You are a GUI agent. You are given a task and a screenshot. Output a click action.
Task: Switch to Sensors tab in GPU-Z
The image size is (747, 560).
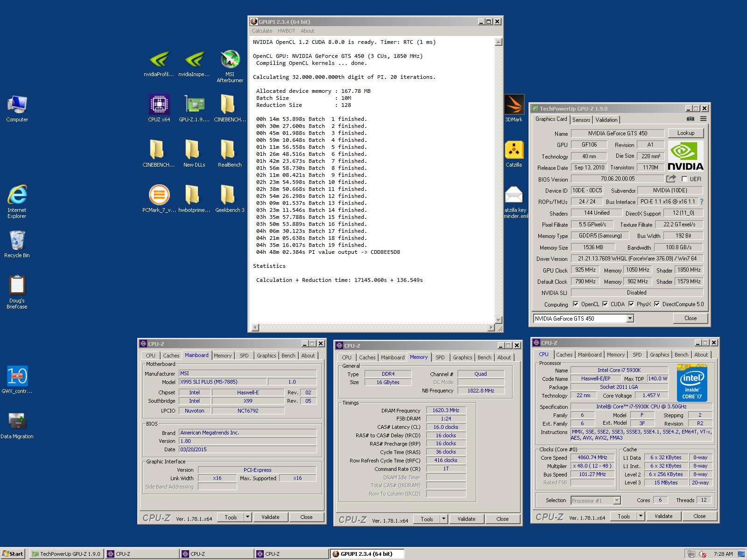[x=581, y=120]
